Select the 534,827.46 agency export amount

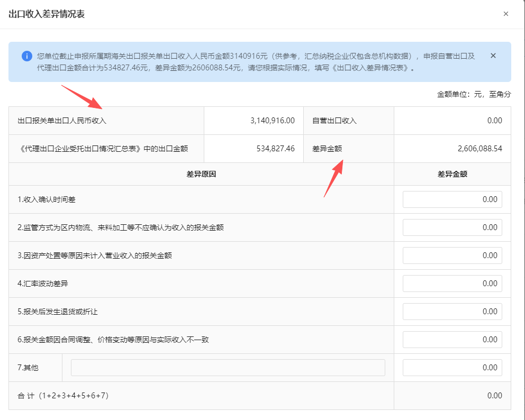[x=275, y=149]
